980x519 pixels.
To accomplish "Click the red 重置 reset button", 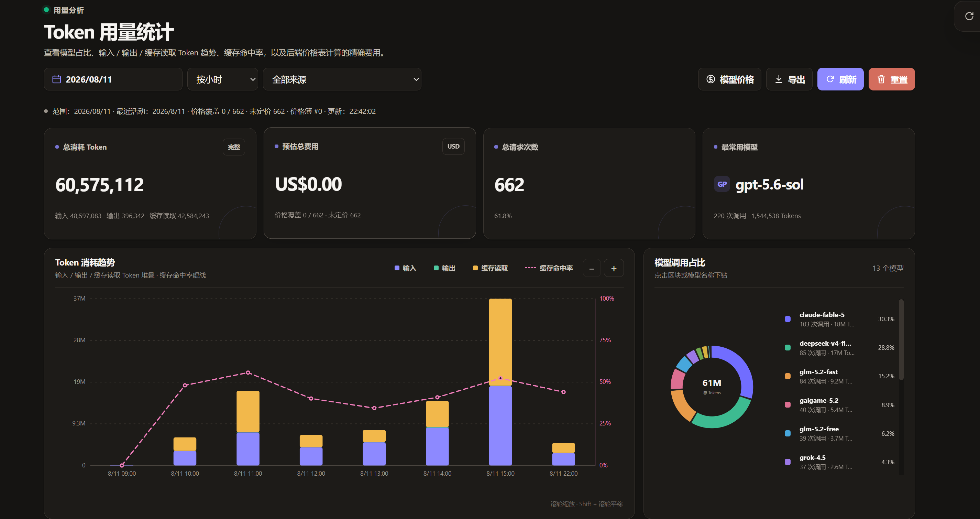I will (891, 79).
